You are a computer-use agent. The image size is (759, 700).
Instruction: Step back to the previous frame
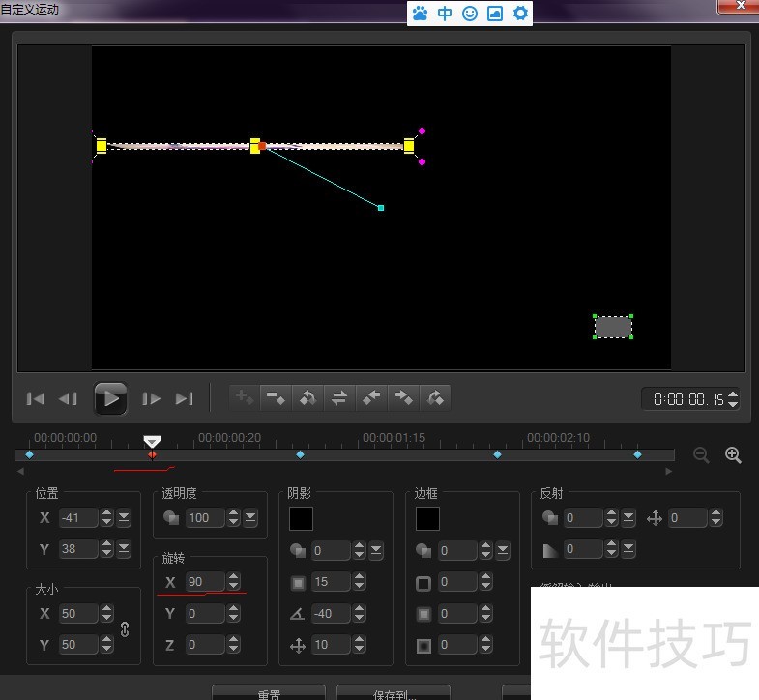click(x=68, y=398)
